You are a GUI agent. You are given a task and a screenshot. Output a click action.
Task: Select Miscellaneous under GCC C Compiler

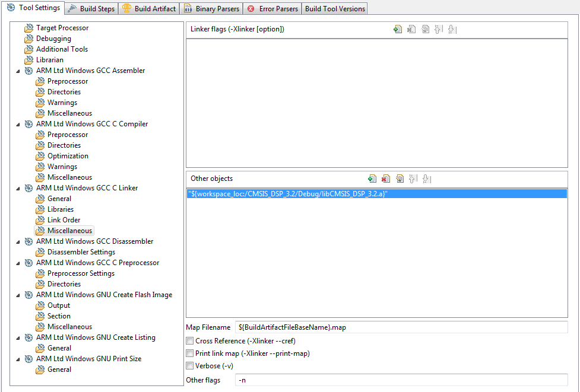(x=69, y=177)
